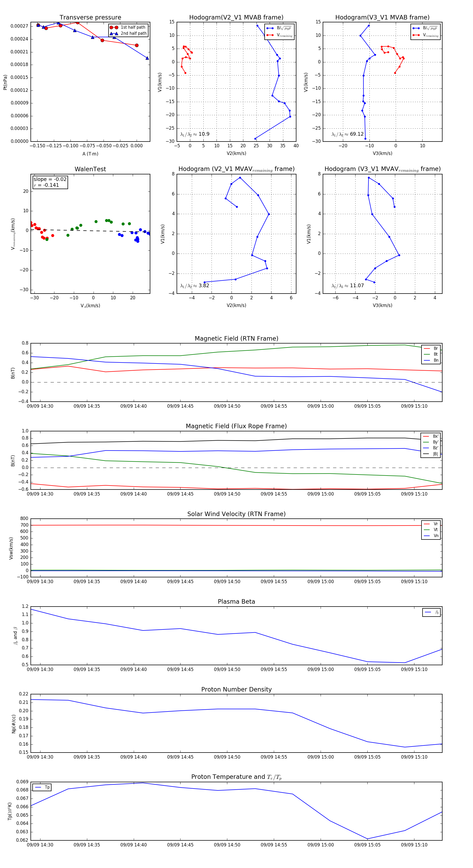The width and height of the screenshot is (473, 868).
Task: Select the By' legend entry
Action: pyautogui.click(x=431, y=442)
